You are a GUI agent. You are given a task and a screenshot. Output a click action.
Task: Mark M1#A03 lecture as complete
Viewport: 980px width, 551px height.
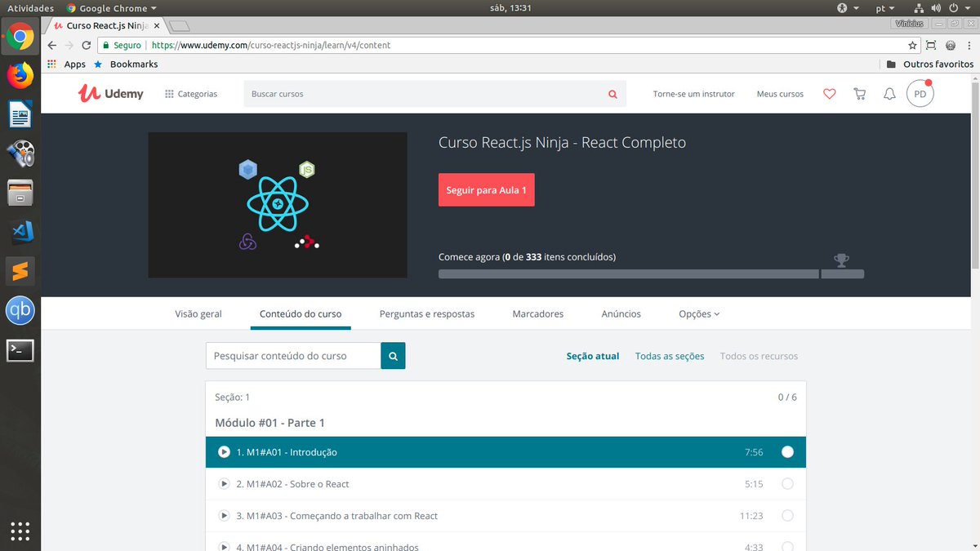(x=787, y=516)
